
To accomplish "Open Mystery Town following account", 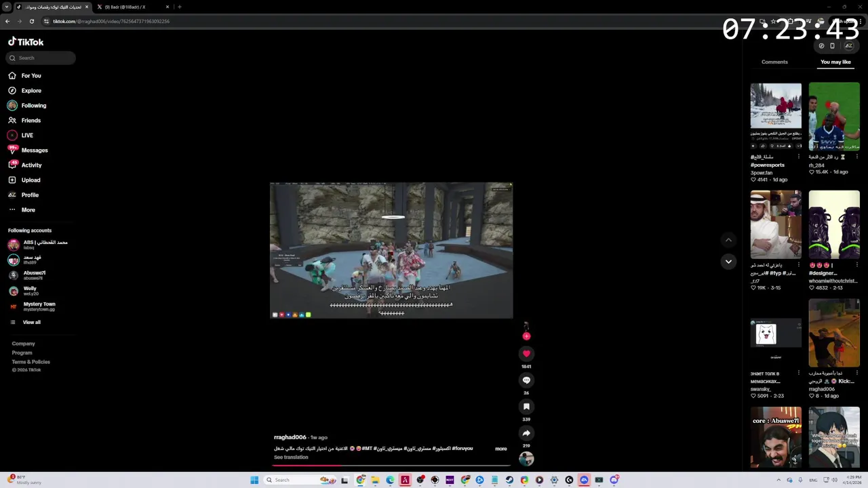I will (32, 306).
